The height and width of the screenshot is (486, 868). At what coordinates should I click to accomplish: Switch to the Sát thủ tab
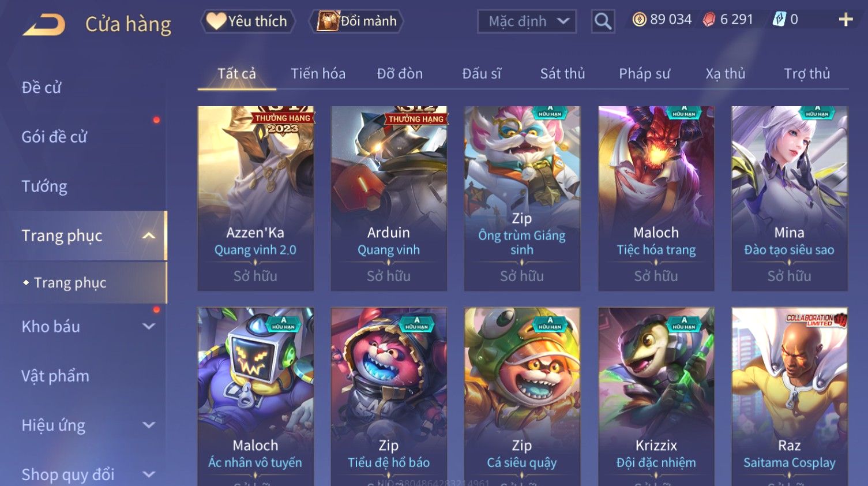(562, 74)
